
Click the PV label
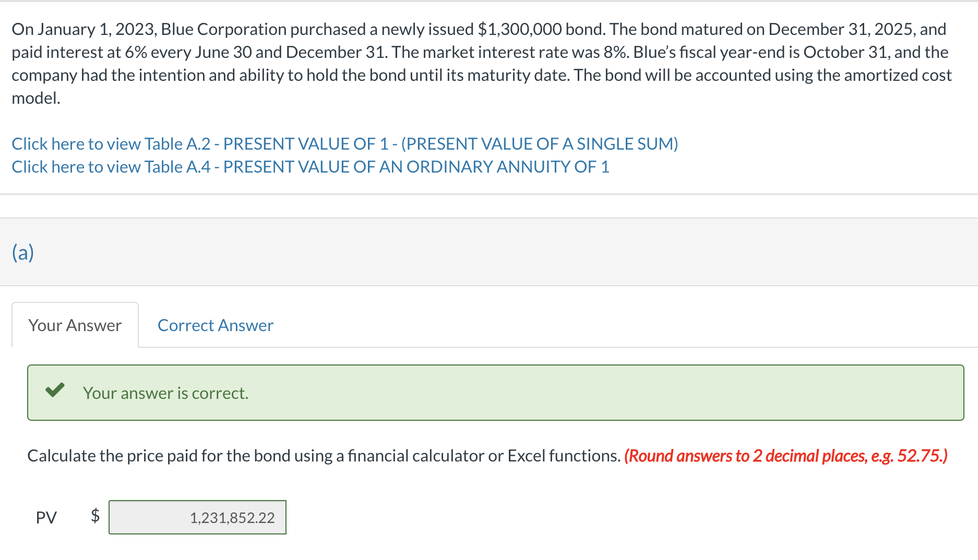(x=46, y=518)
